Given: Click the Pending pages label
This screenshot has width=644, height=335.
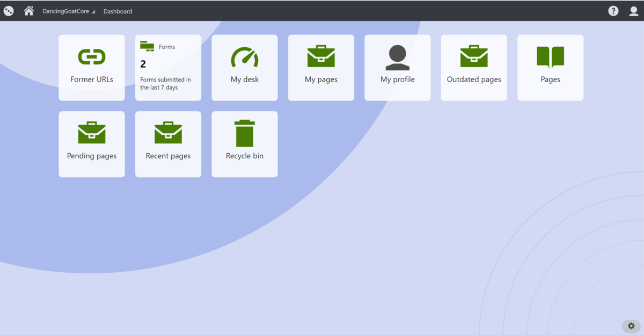Looking at the screenshot, I should point(92,156).
